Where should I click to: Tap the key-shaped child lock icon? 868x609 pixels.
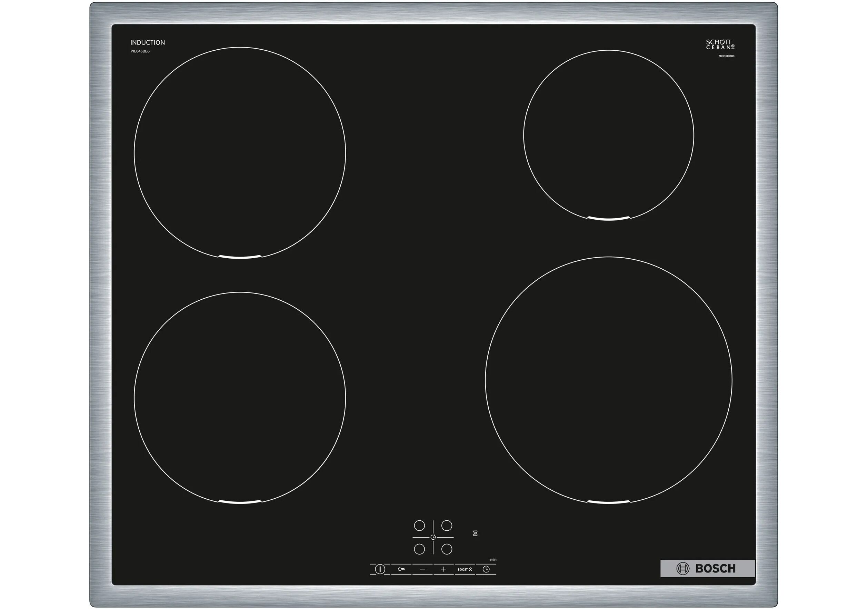coord(401,569)
